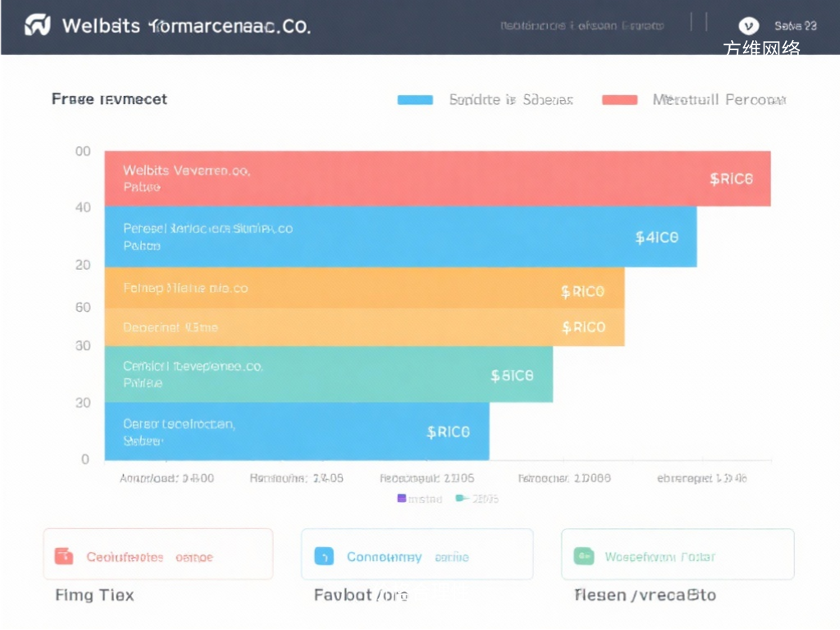Select the top red chart bar

437,178
